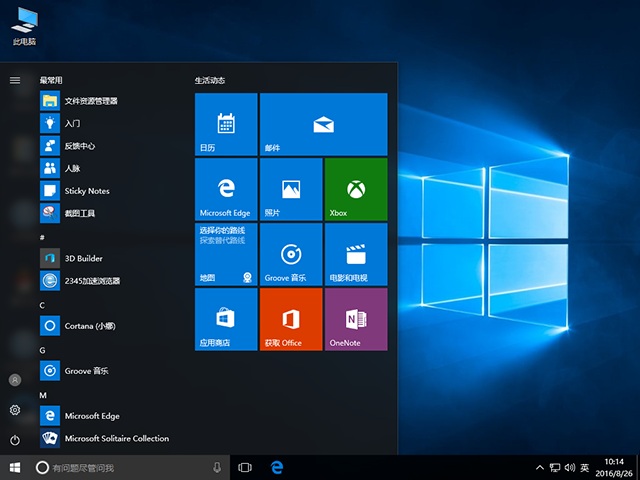Click the Microsoft Edge taskbar icon
Viewport: 640px width, 480px height.
pos(277,467)
